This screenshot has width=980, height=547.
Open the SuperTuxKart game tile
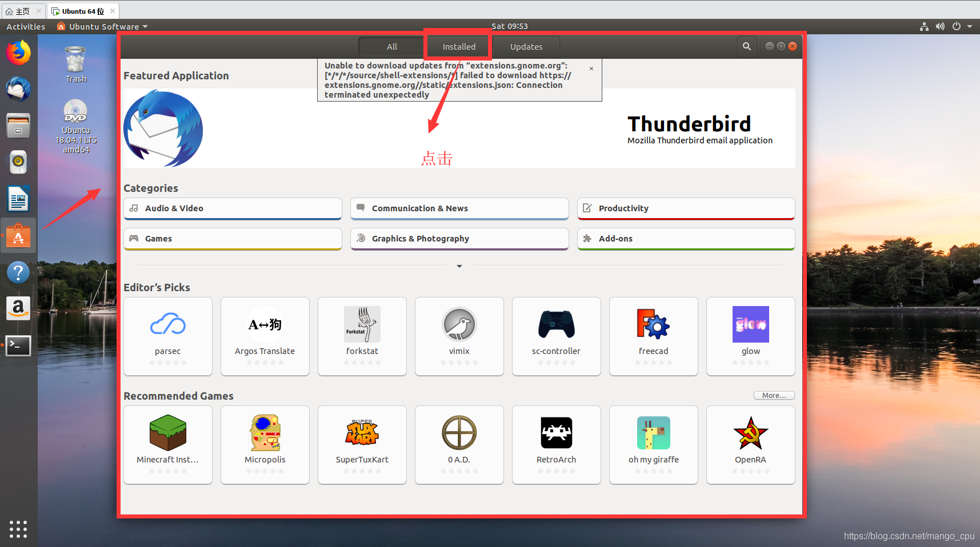(x=362, y=445)
